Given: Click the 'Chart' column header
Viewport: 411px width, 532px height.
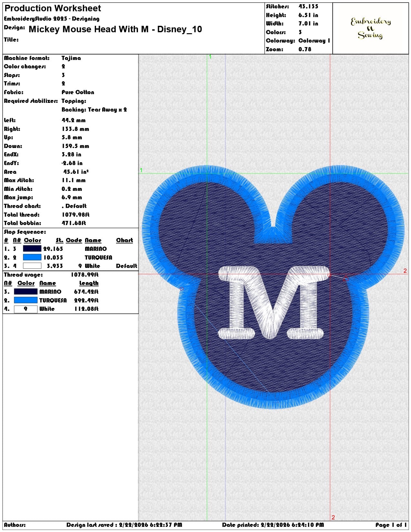Looking at the screenshot, I should pyautogui.click(x=124, y=240).
